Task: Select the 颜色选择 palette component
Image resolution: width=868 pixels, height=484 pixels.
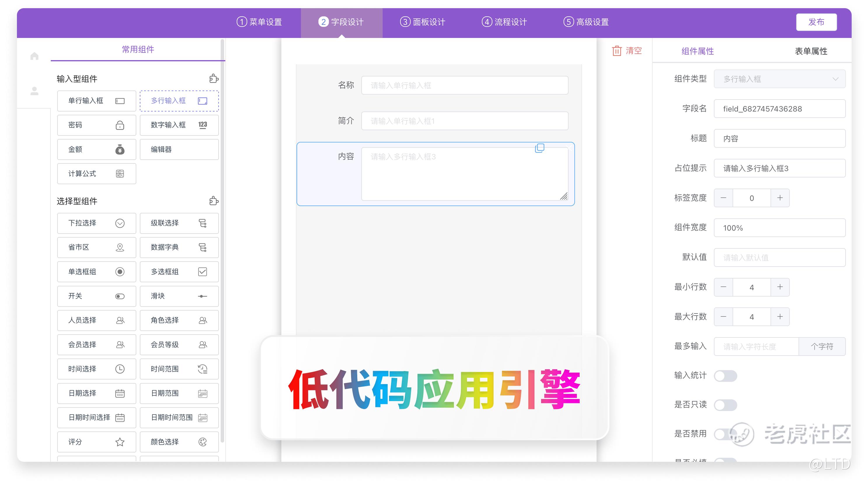Action: (179, 442)
